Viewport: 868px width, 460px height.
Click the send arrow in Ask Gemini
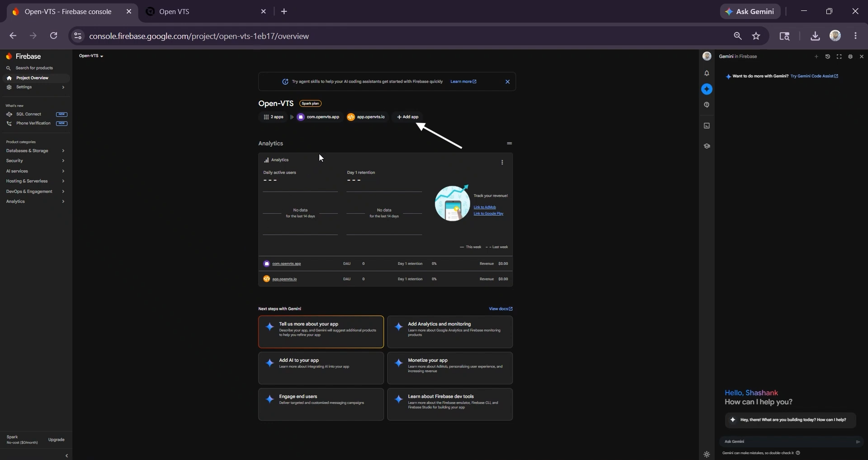click(x=858, y=442)
